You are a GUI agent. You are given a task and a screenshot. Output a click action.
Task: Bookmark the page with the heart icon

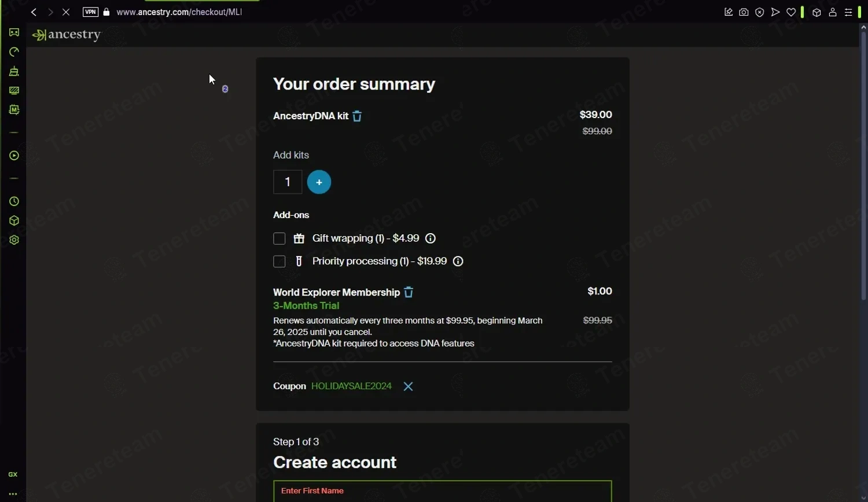[x=791, y=12]
